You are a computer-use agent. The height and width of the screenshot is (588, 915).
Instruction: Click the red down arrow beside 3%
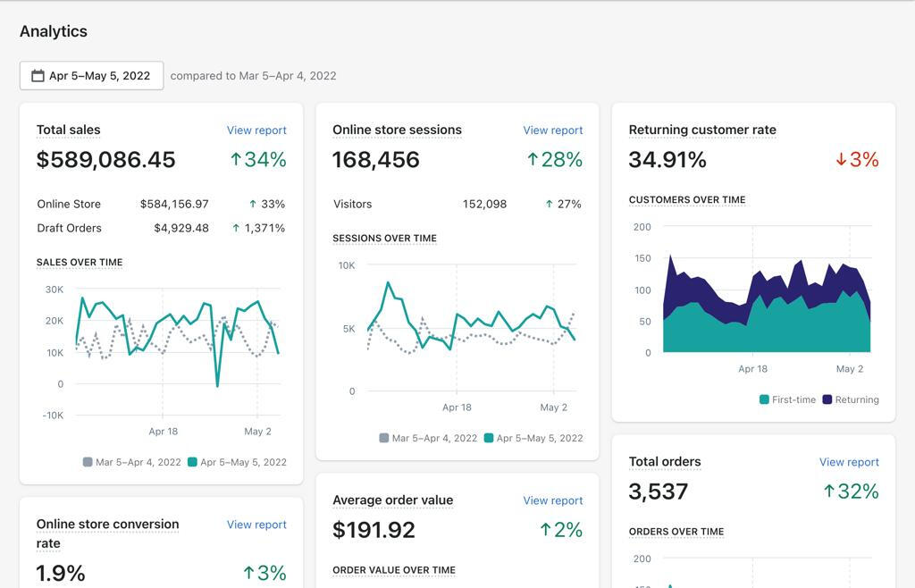(x=841, y=160)
